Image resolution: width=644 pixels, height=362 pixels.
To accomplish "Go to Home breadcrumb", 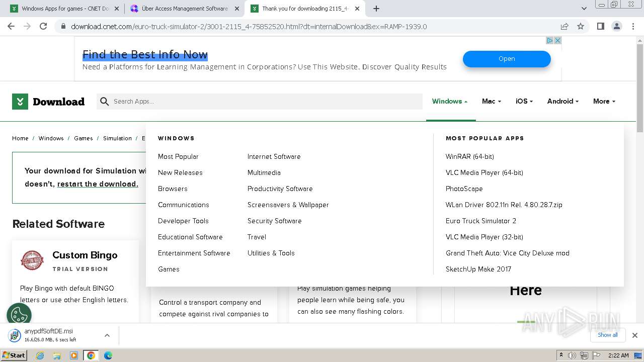I will click(x=20, y=138).
